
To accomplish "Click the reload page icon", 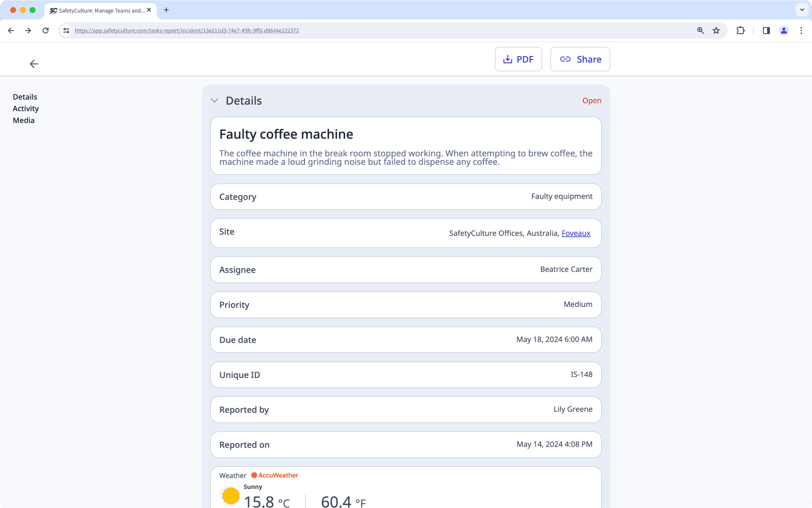I will 45,30.
